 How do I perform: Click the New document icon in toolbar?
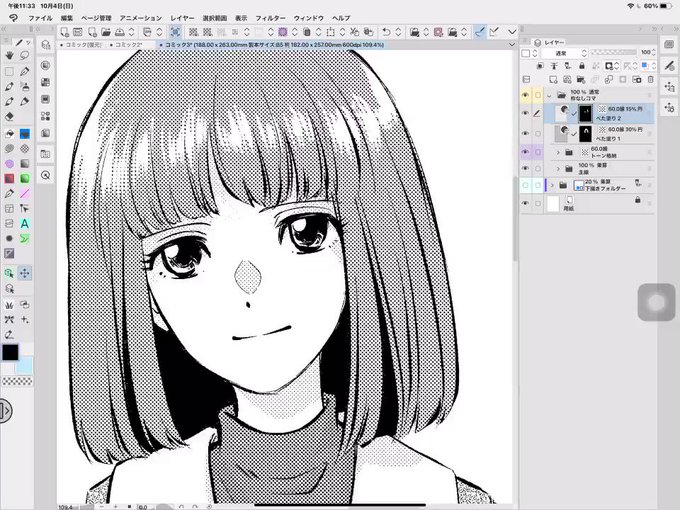pyautogui.click(x=64, y=32)
